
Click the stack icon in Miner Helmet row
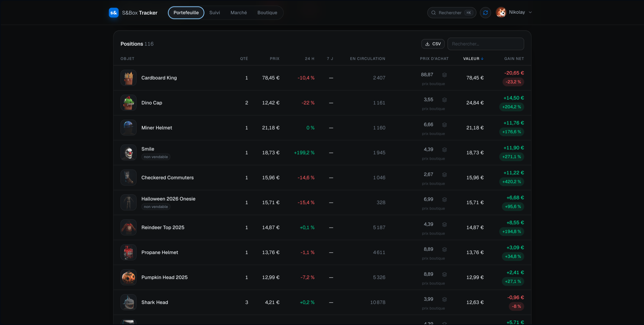[444, 125]
